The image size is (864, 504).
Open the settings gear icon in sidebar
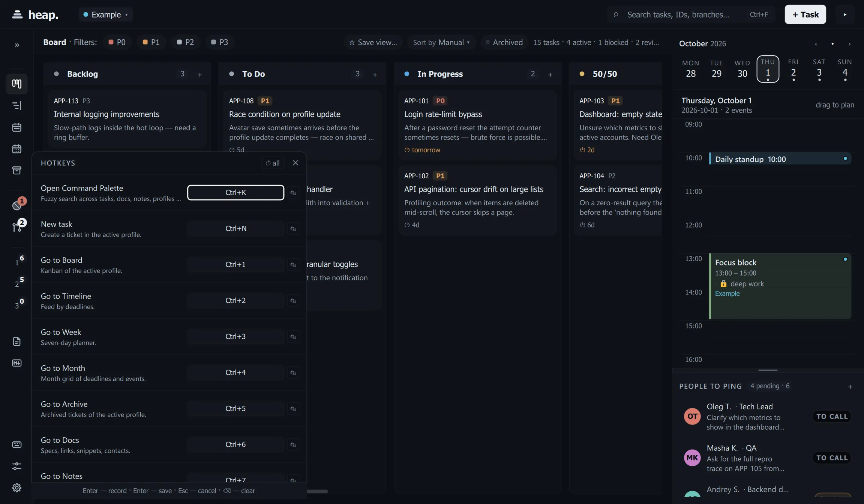[x=17, y=488]
